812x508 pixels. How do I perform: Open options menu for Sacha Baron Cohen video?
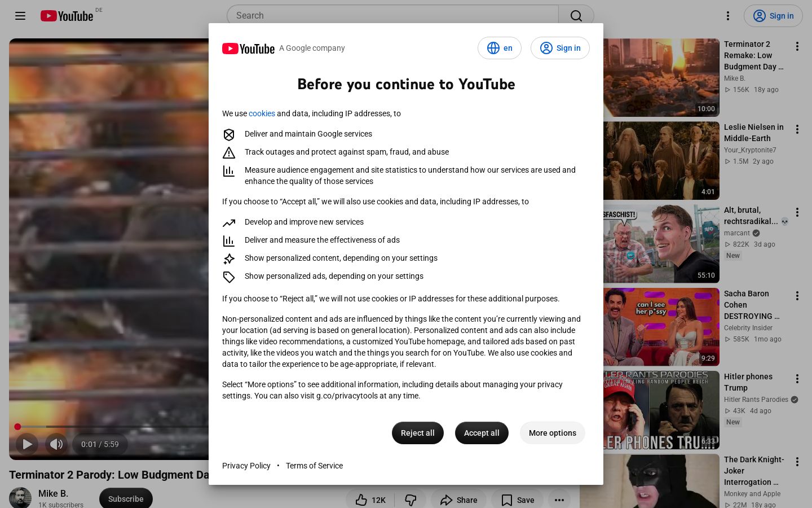point(797,296)
